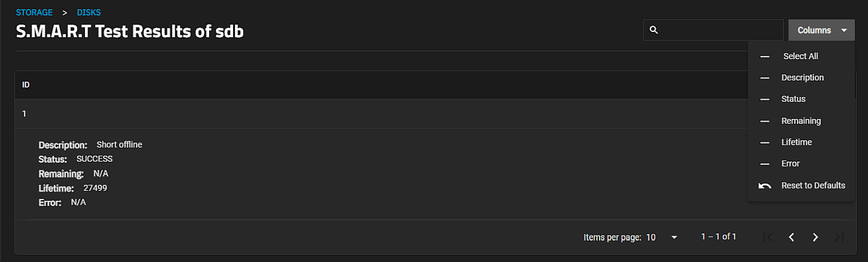Toggle the Status column visibility
Viewport: 868px width, 262px height.
(801, 99)
